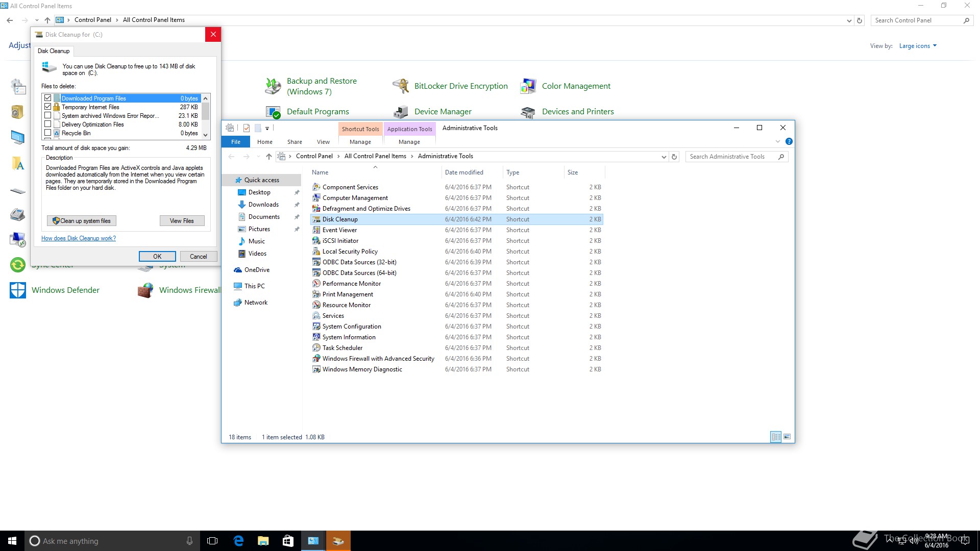
Task: Expand the Administrative Tools address bar dropdown
Action: click(x=664, y=157)
